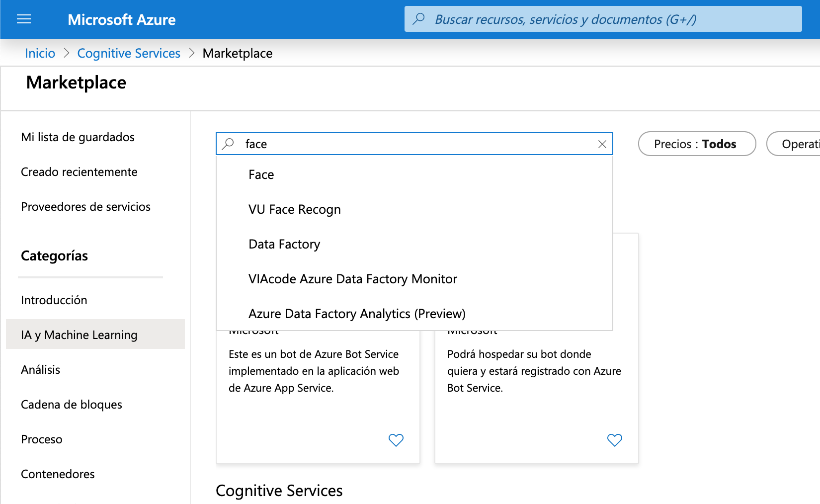820x504 pixels.
Task: Pick VIAcode Azure Data Factory Monitor suggestion
Action: (414, 279)
